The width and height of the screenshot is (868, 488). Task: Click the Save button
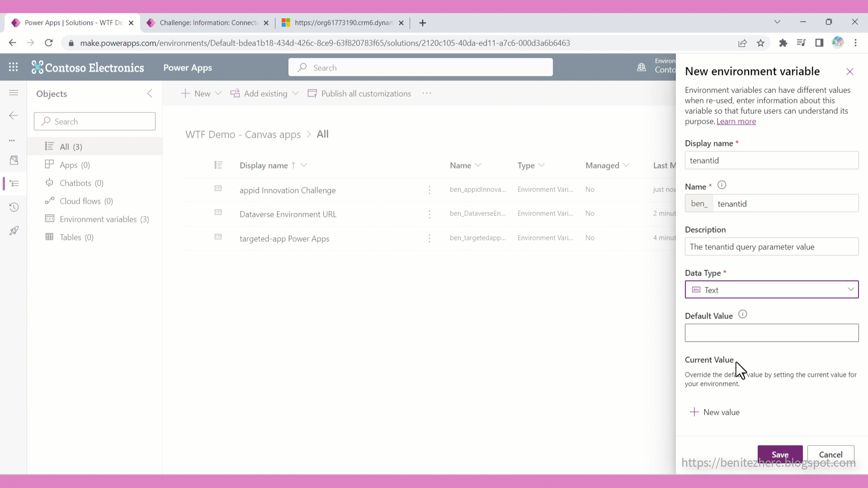[x=780, y=454]
